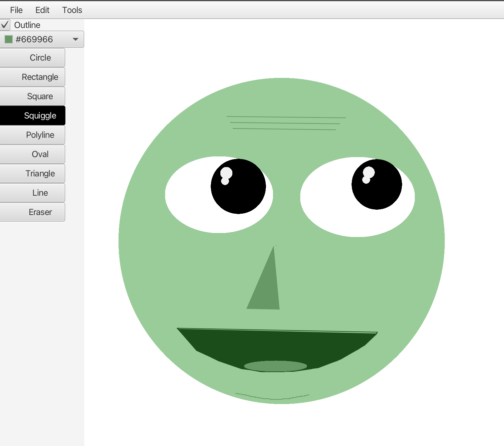Screen dimensions: 504x446
Task: Click the forehead wrinkle lines
Action: pyautogui.click(x=286, y=123)
